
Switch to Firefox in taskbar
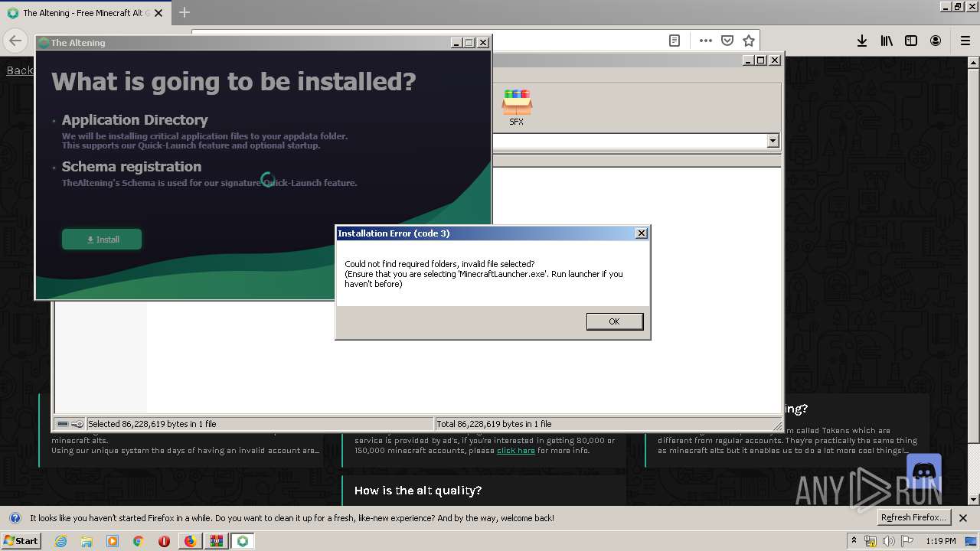190,541
